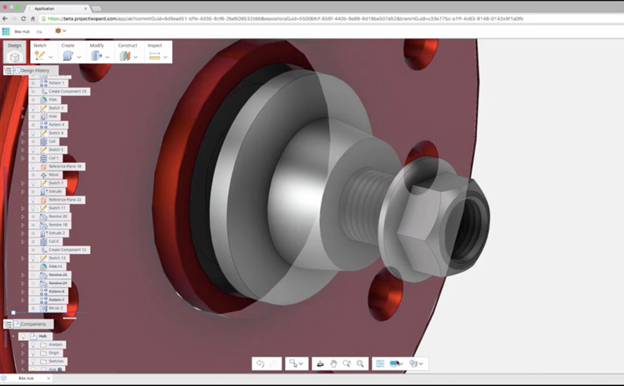Open the Design workspace tab
624x386 pixels.
tap(15, 52)
